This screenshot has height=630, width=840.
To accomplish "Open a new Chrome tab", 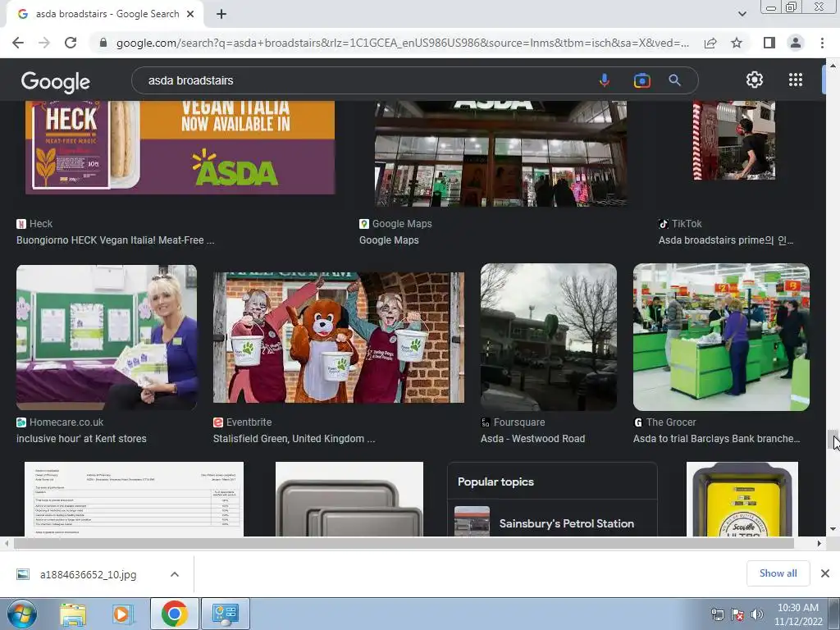I will tap(221, 14).
